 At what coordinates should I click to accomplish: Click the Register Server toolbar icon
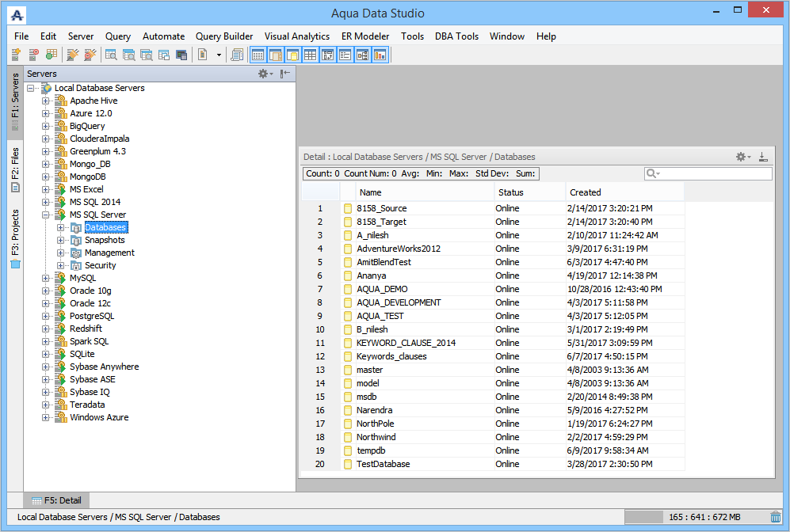pyautogui.click(x=16, y=55)
